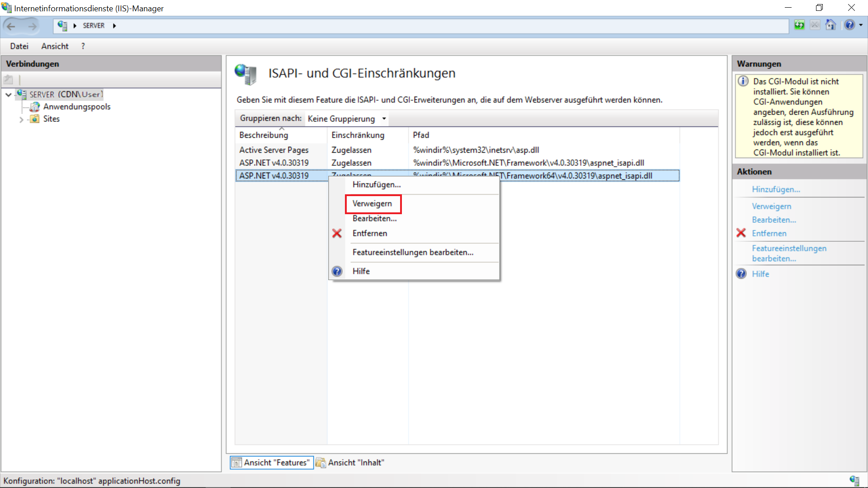Screen dimensions: 868x488
Task: Collapse the SERVER tree node
Action: (x=9, y=94)
